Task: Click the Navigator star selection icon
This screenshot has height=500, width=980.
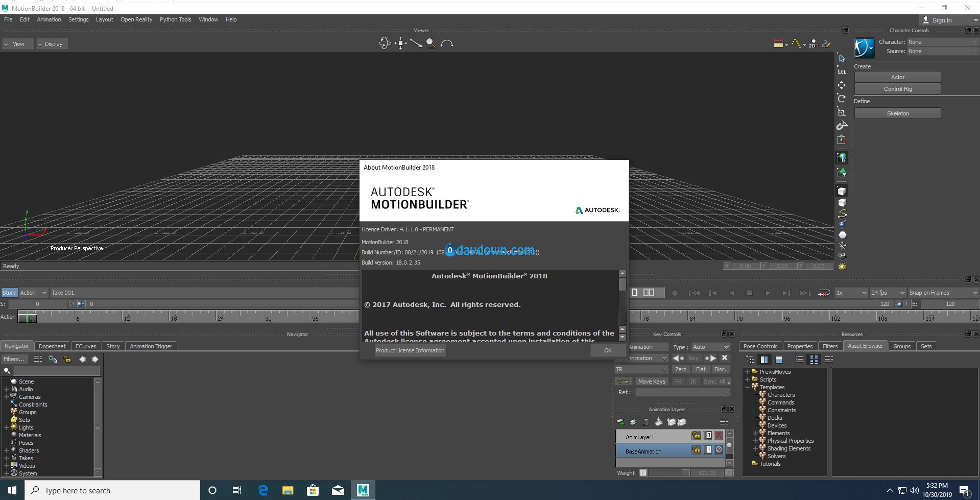Action: [x=53, y=359]
